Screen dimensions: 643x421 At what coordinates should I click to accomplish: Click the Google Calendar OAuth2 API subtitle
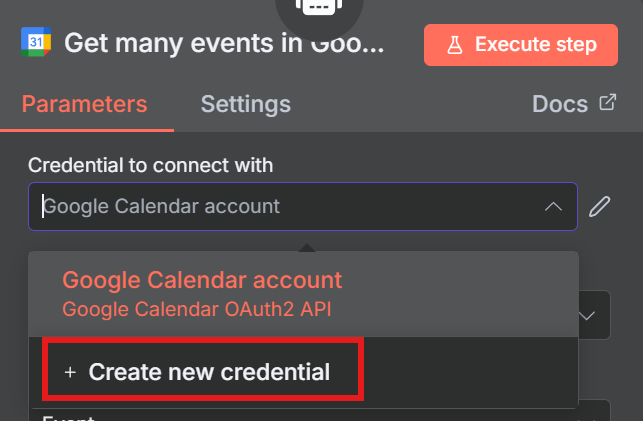(x=196, y=309)
